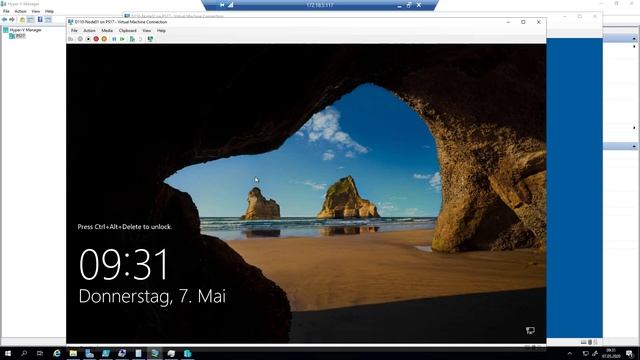Click the greyed Start VM toolbar icon
The image size is (640, 360).
(x=80, y=39)
